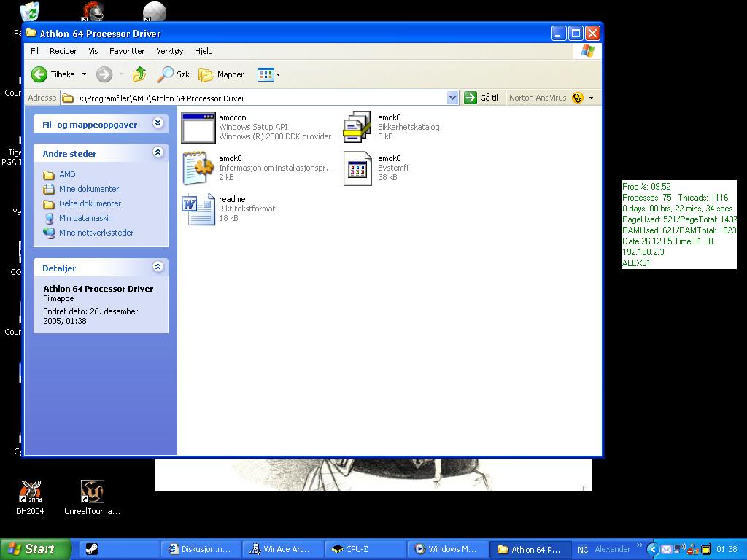Click the address field path
The height and width of the screenshot is (560, 747).
click(x=160, y=98)
